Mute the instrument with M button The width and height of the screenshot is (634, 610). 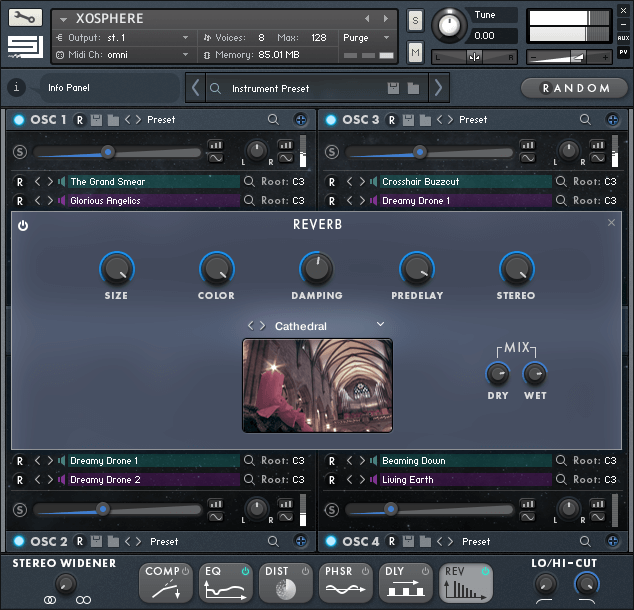(415, 52)
